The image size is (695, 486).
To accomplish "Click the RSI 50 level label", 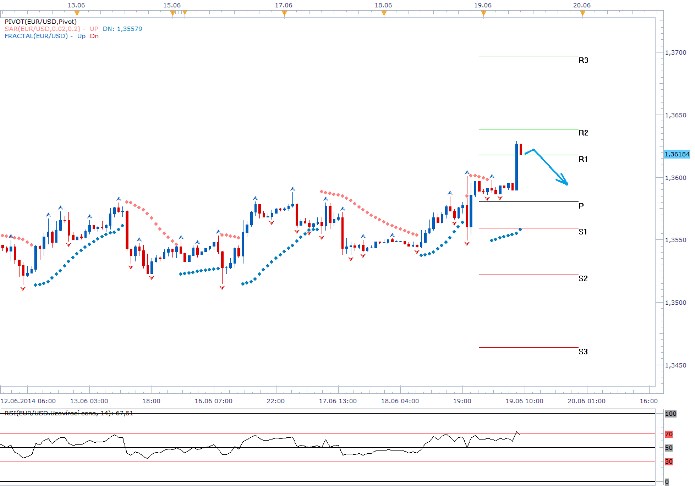I will click(669, 448).
